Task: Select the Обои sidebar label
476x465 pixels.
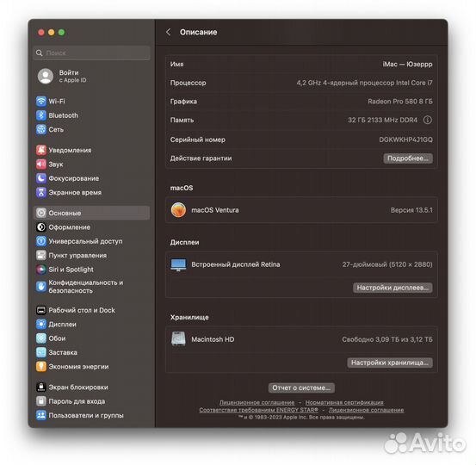Action: [57, 338]
